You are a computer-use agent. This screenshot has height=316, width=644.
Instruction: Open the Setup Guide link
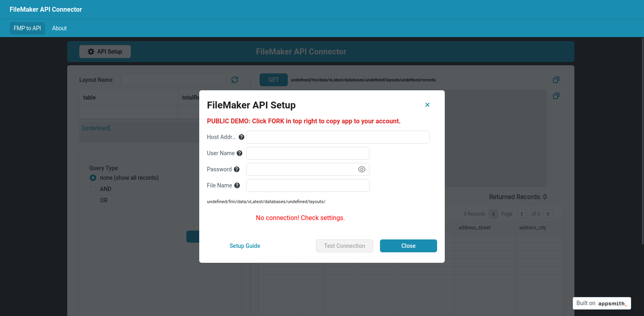click(x=245, y=246)
